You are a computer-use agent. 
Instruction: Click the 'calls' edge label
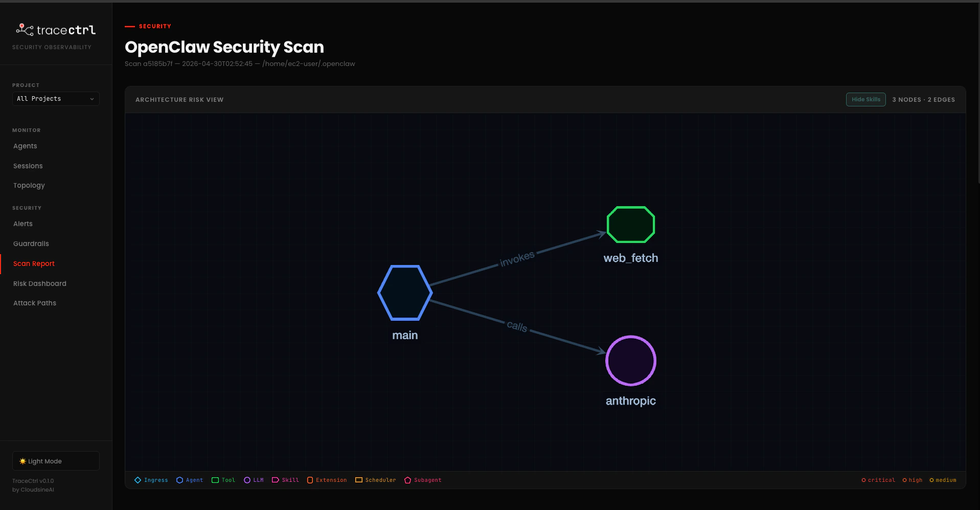(517, 326)
